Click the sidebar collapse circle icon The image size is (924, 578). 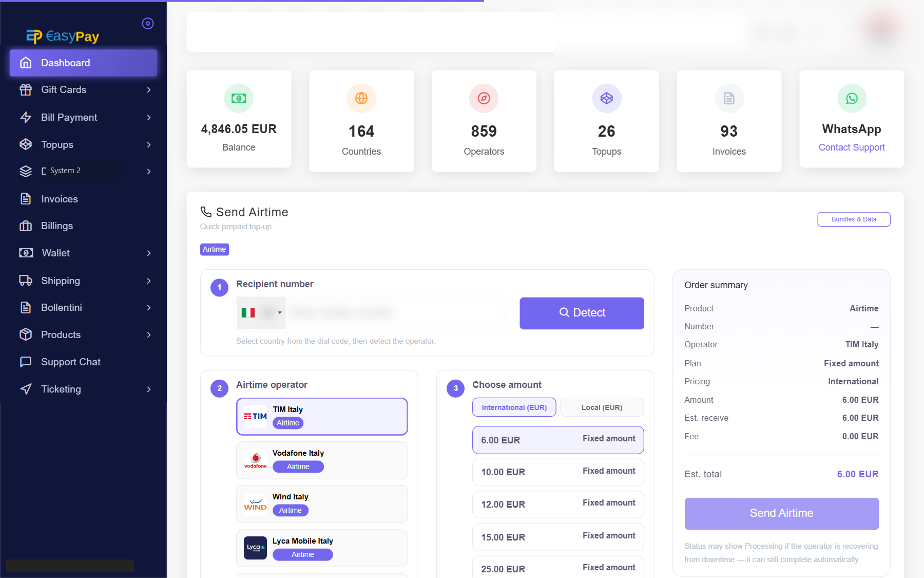[148, 24]
